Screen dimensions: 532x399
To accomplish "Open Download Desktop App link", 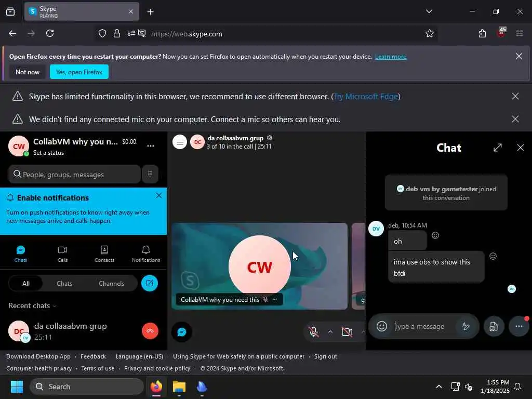I will point(38,356).
